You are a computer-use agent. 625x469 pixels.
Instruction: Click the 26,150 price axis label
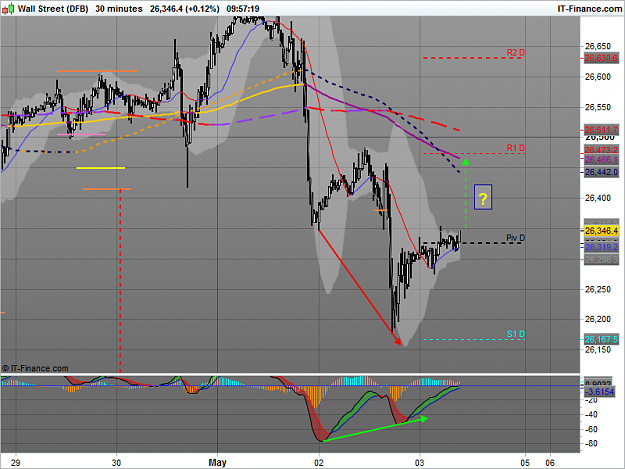pos(597,349)
